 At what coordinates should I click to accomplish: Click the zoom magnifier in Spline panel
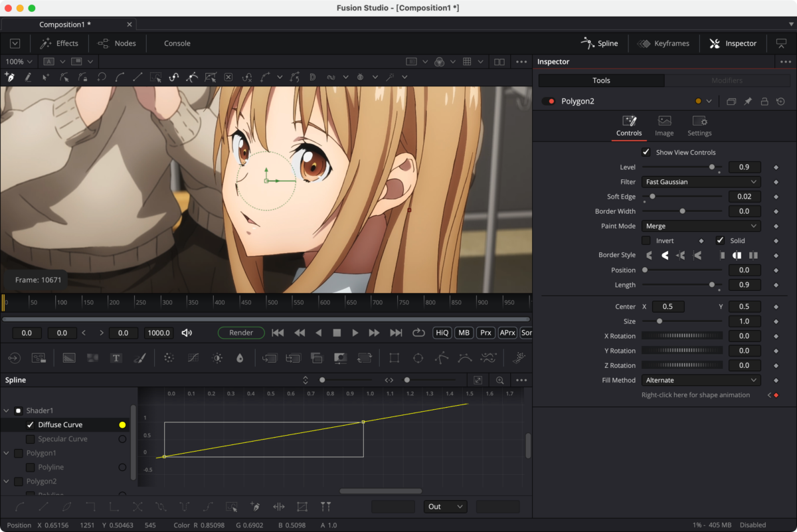tap(500, 381)
